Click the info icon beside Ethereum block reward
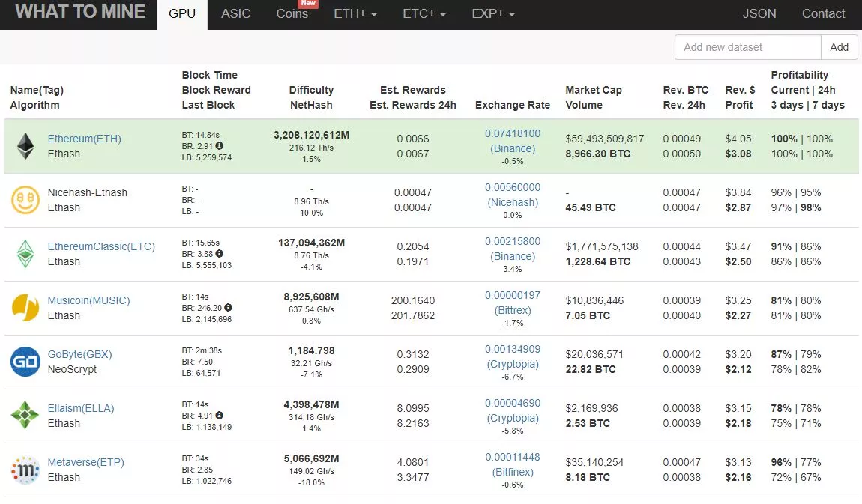This screenshot has width=862, height=504. coord(220,145)
